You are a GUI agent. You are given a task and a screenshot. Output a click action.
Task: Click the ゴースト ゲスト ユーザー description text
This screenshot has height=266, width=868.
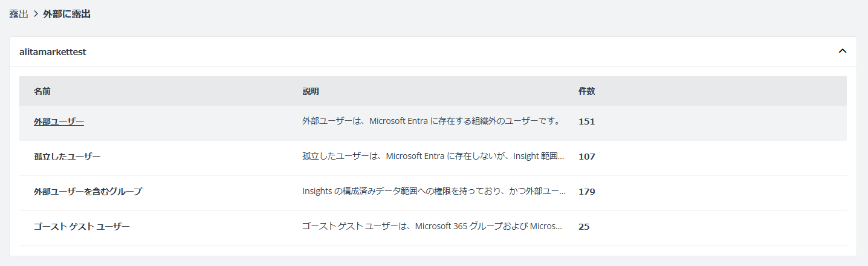[433, 226]
